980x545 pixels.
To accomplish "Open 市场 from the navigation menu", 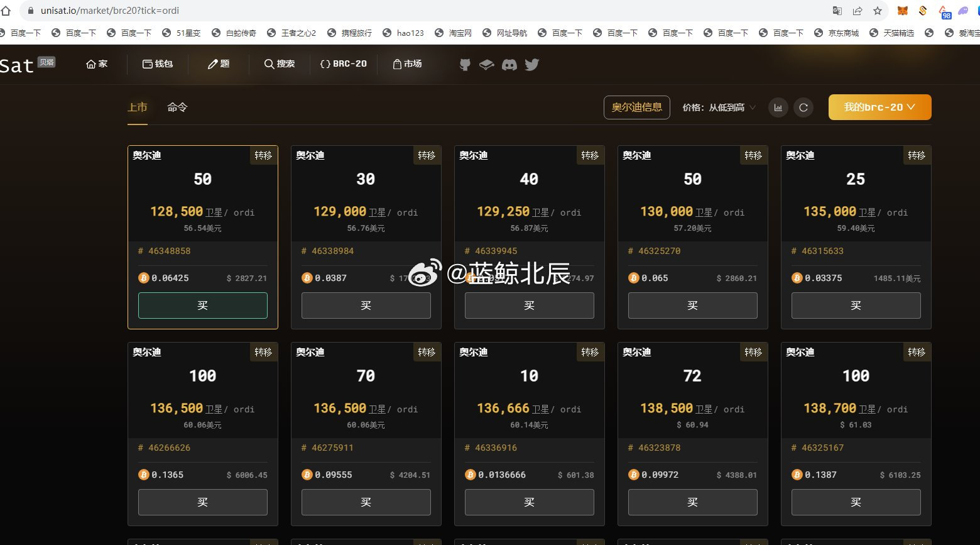I will click(408, 63).
